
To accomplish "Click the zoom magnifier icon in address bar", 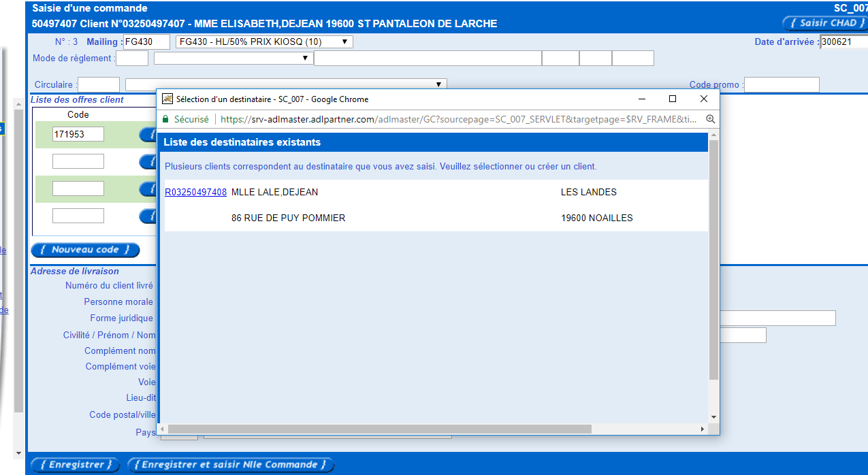I will pyautogui.click(x=710, y=119).
